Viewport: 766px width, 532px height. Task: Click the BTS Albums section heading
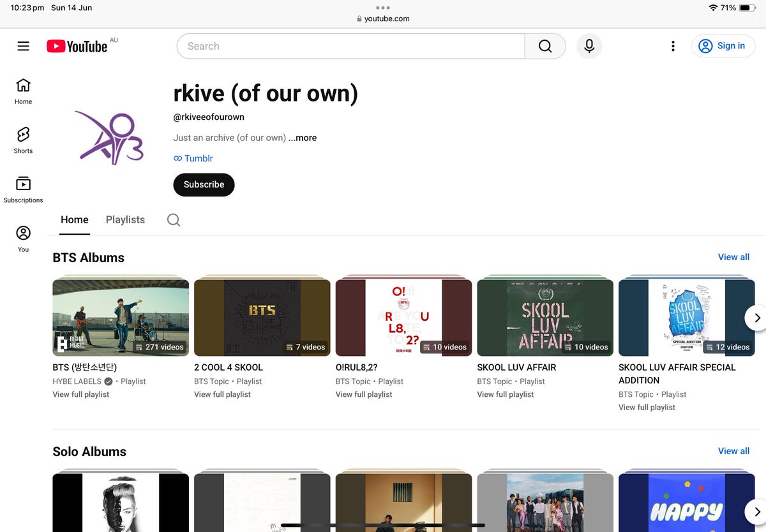click(x=89, y=258)
